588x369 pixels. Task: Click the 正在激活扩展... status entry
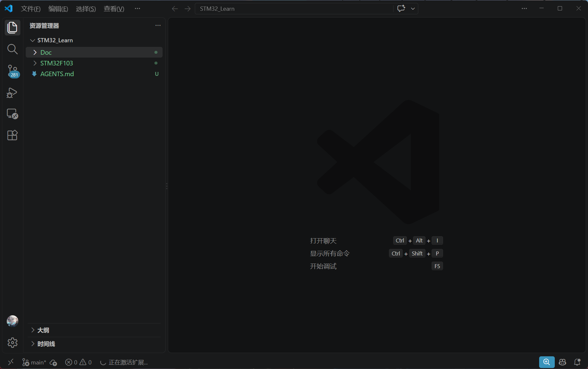pyautogui.click(x=124, y=362)
